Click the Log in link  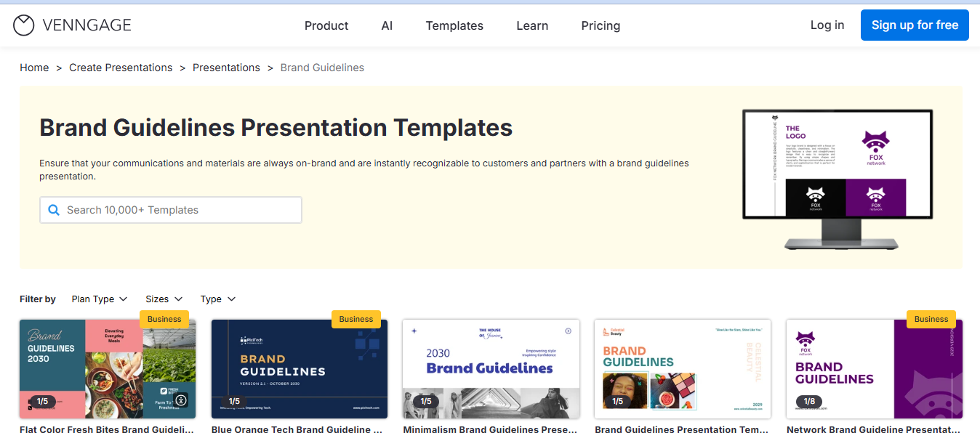coord(827,25)
